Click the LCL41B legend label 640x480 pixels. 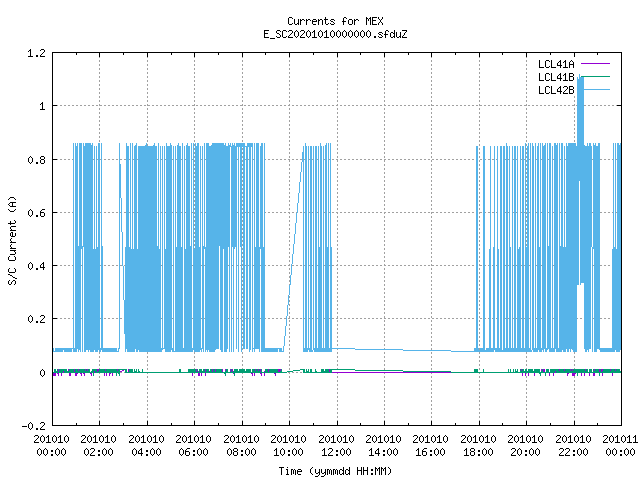(556, 77)
